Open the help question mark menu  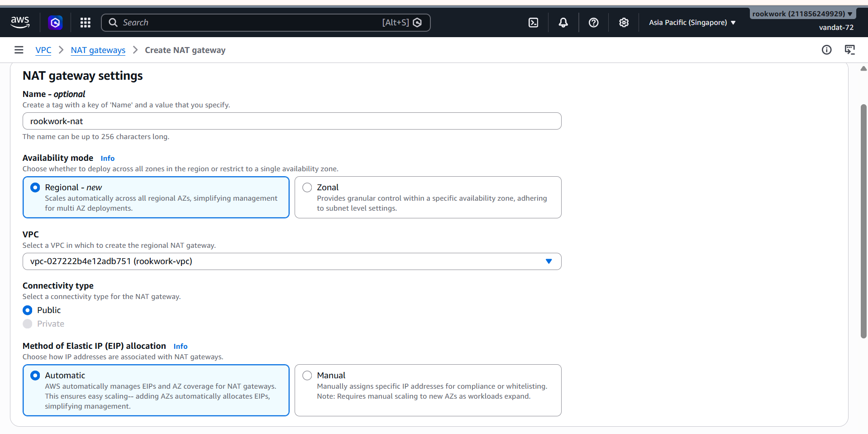pyautogui.click(x=594, y=22)
